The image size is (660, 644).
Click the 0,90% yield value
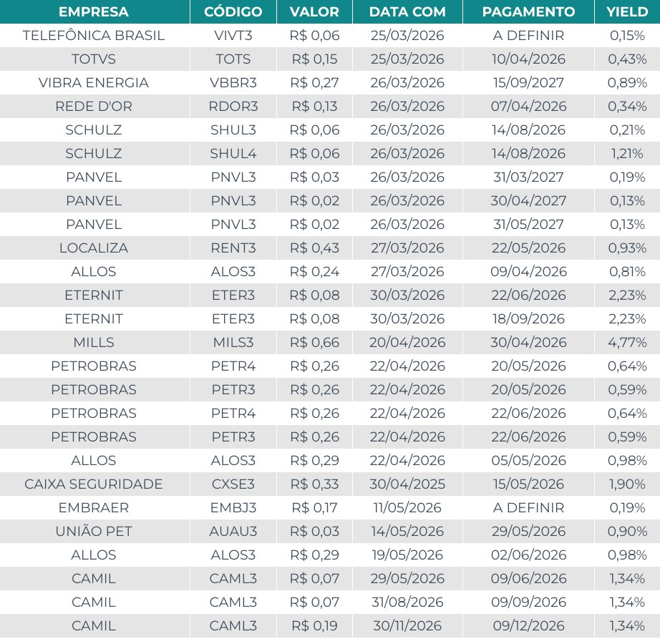point(627,531)
